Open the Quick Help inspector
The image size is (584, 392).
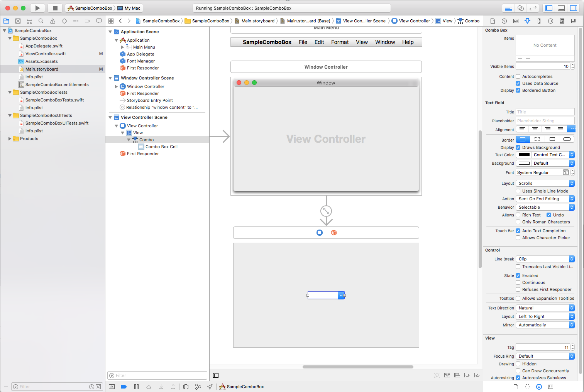[504, 21]
